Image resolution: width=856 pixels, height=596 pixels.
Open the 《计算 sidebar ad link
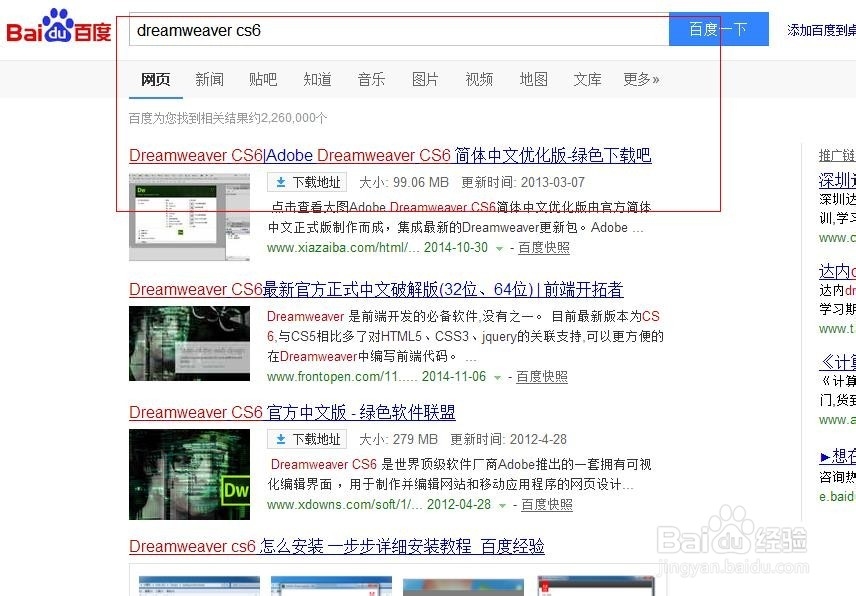[838, 362]
